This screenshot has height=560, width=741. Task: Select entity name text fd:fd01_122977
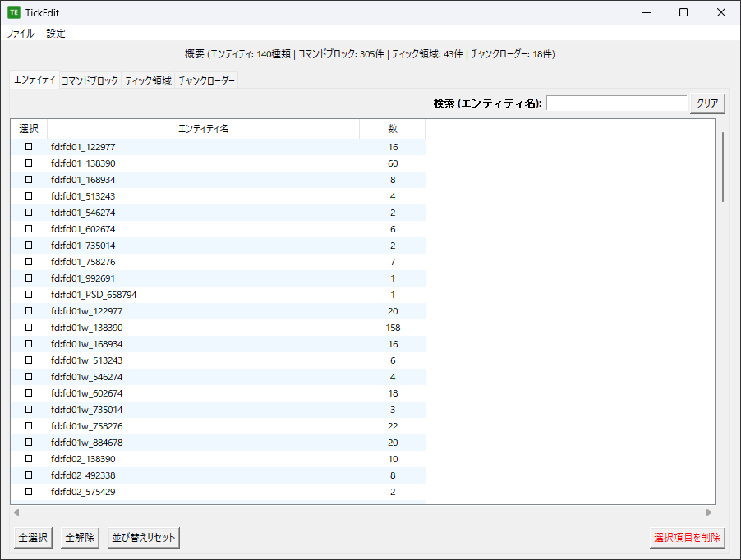point(83,147)
